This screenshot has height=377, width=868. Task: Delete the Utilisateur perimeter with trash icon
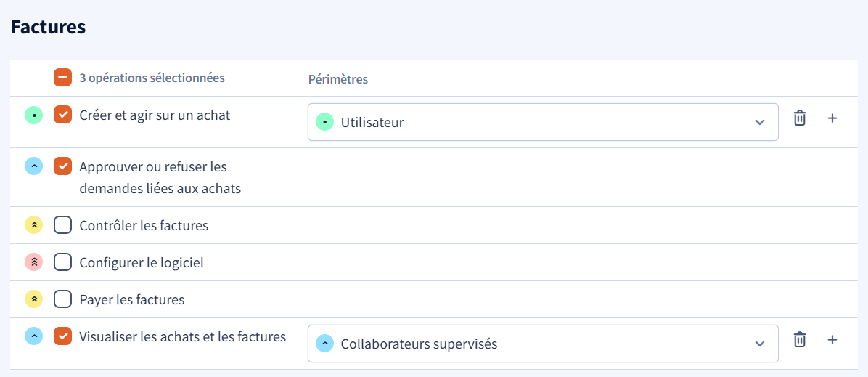799,118
